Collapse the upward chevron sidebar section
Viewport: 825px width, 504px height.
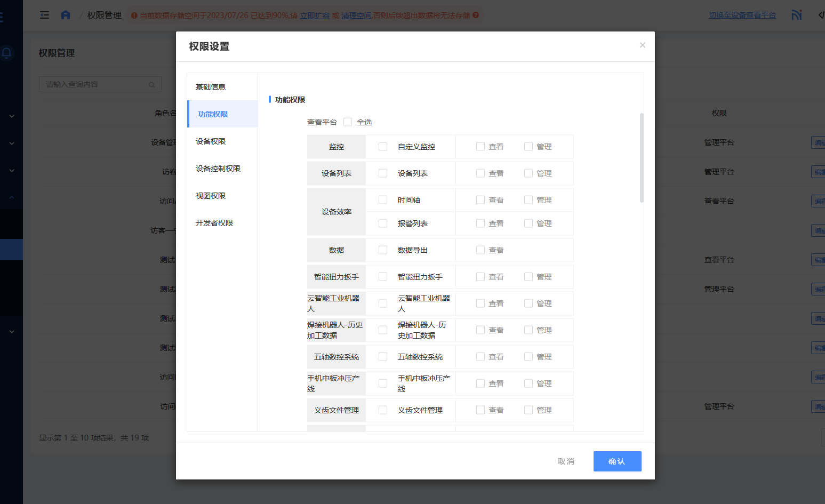(12, 197)
